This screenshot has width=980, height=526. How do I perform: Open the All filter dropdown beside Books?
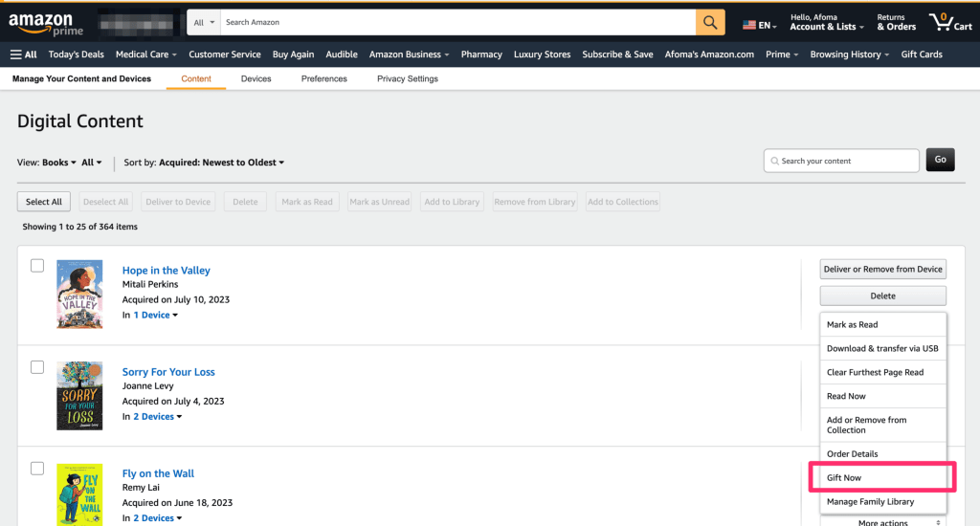click(91, 163)
